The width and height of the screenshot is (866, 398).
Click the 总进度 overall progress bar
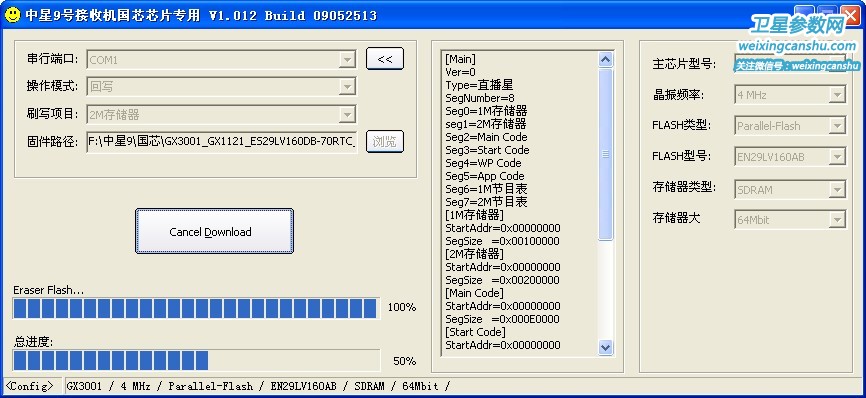click(x=196, y=360)
